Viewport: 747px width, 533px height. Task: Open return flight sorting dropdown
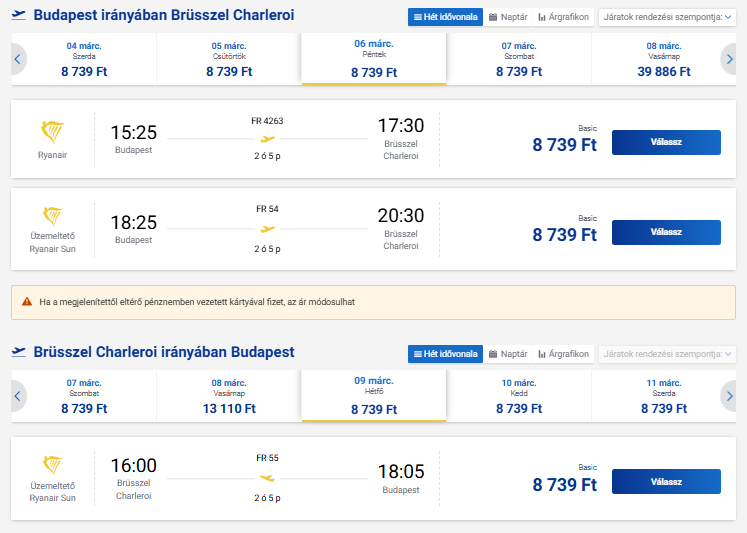click(666, 354)
